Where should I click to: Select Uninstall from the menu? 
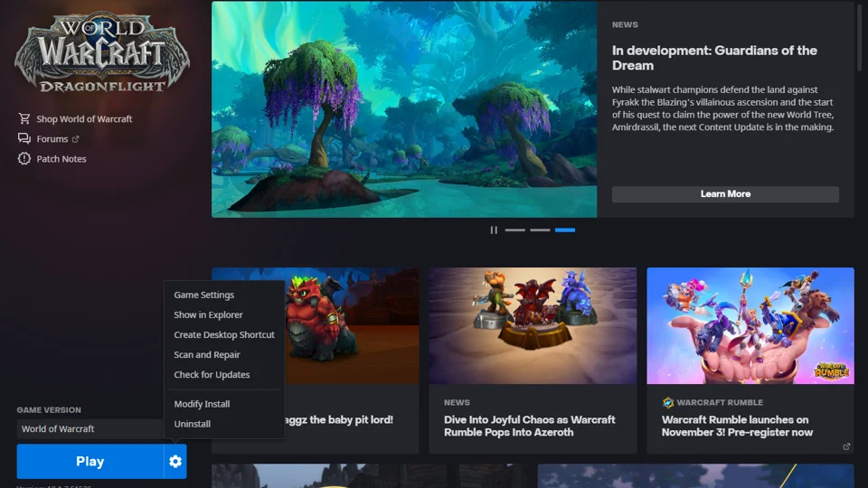(192, 424)
